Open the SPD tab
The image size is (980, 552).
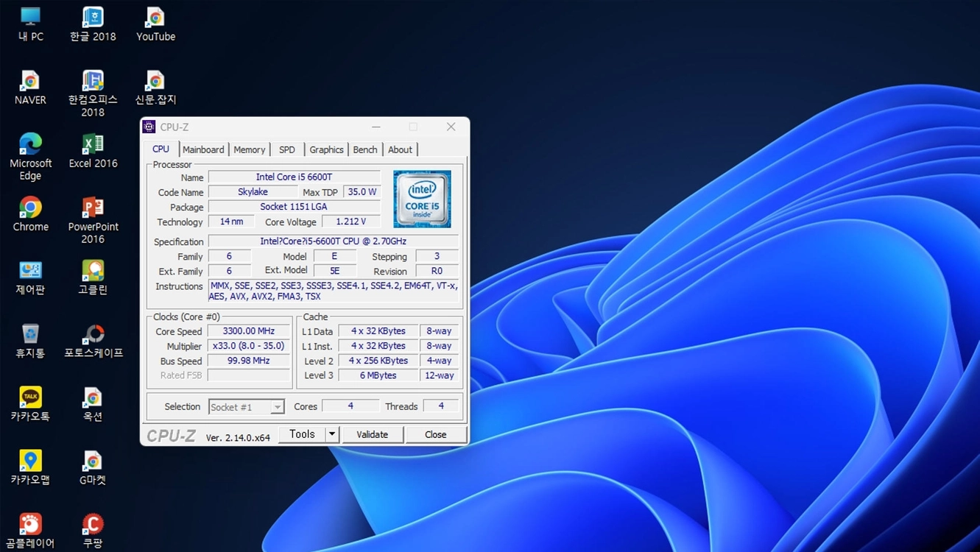[x=287, y=149]
